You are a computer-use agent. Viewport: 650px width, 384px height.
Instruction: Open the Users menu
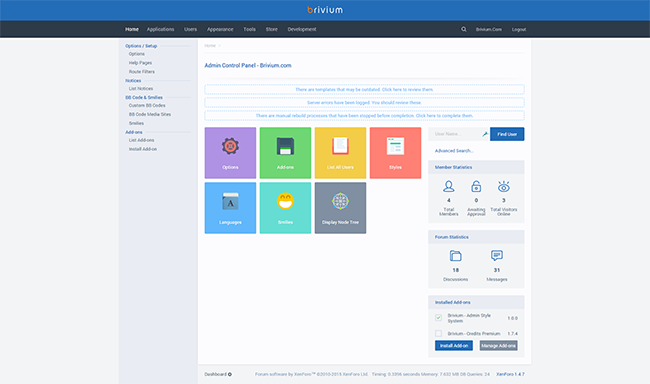pos(191,29)
